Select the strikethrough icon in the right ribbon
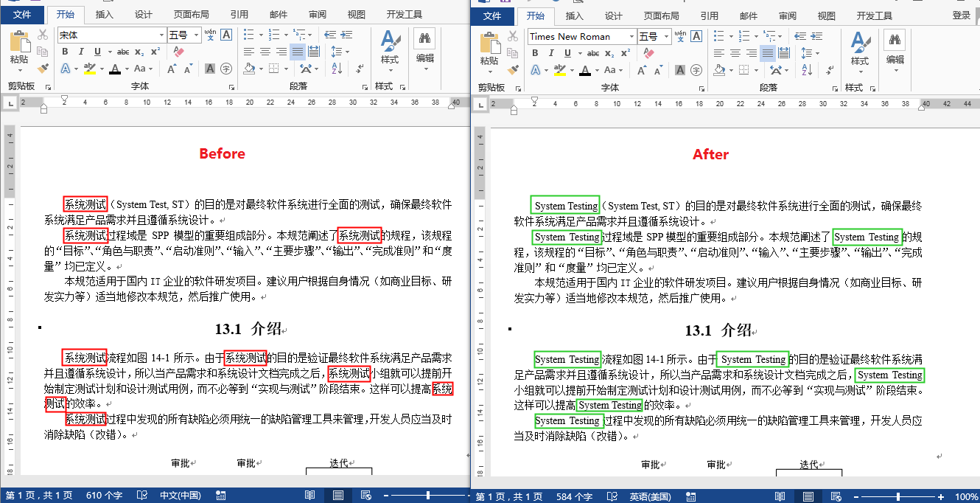 coord(594,52)
